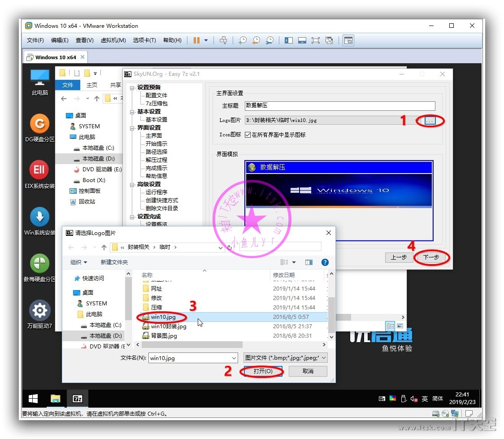Open the VMware 编辑(E) menu

[x=60, y=40]
